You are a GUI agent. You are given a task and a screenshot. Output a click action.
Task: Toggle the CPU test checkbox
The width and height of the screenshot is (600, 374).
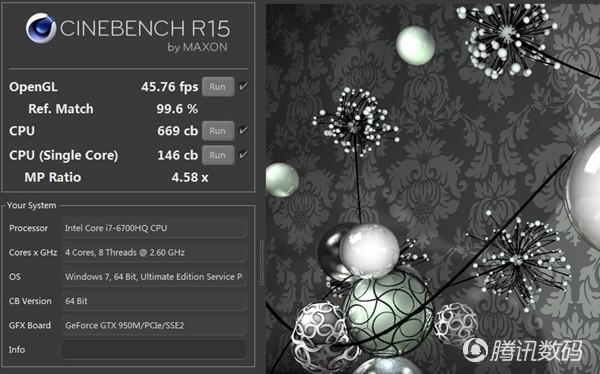pyautogui.click(x=243, y=131)
